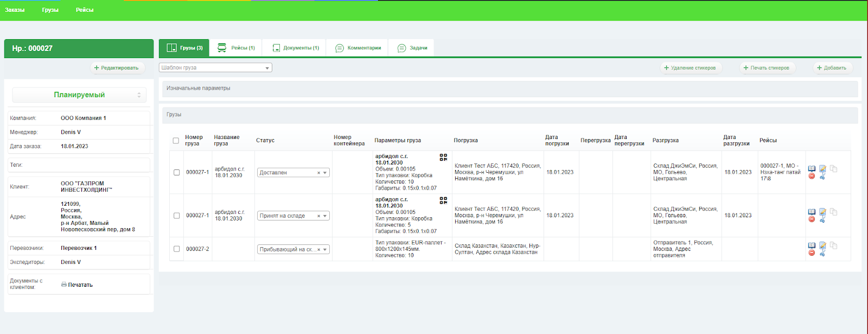868x334 pixels.
Task: Toggle the select-all checkbox in table header
Action: (x=176, y=141)
